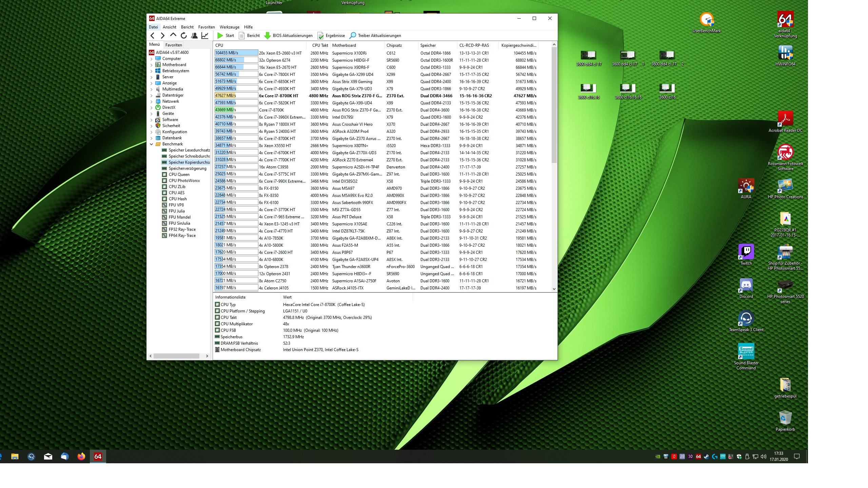Open the graph chart toolbar icon
The image size is (868, 488).
[205, 36]
